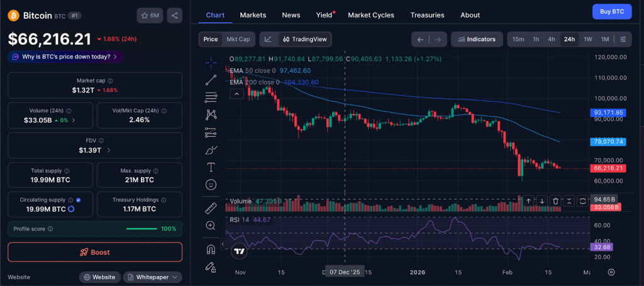Open 'Why is BTC's price down today?'

65,57
